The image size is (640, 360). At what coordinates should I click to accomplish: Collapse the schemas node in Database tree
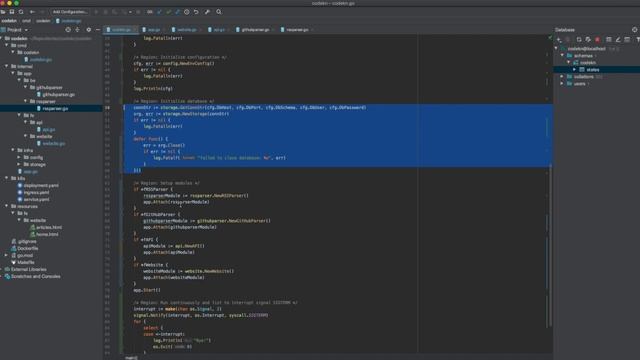(562, 56)
